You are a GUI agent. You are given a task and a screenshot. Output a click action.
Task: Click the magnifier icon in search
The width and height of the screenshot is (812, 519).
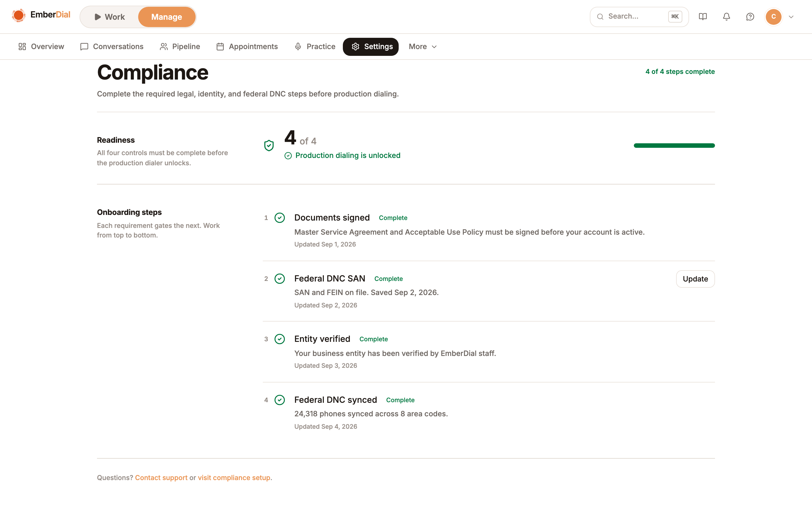[x=600, y=17]
